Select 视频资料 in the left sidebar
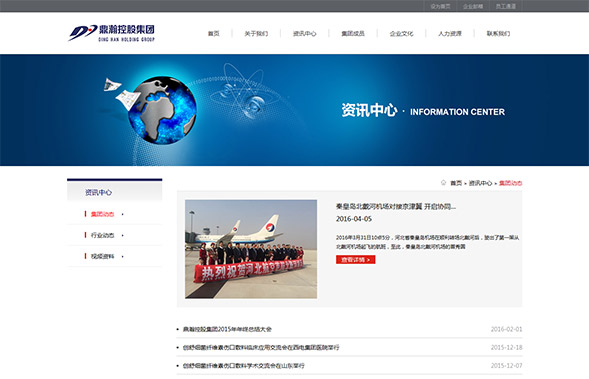The width and height of the screenshot is (589, 379). tap(103, 256)
